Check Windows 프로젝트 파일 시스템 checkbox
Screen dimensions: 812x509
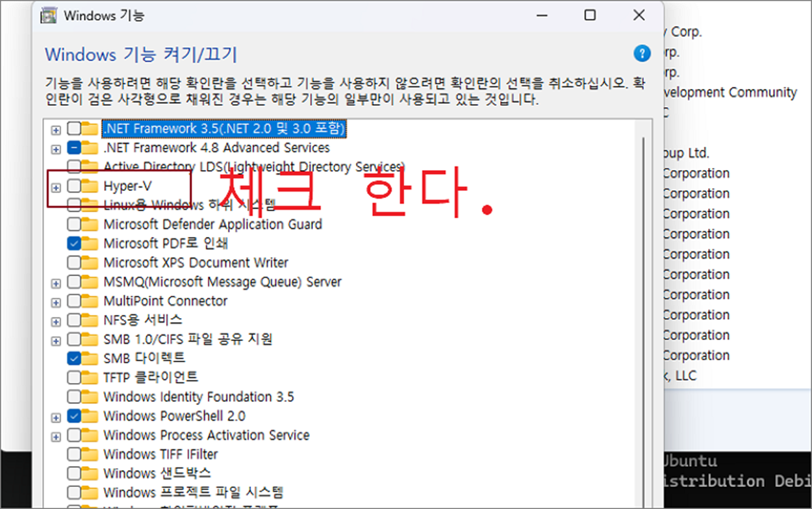(x=73, y=493)
